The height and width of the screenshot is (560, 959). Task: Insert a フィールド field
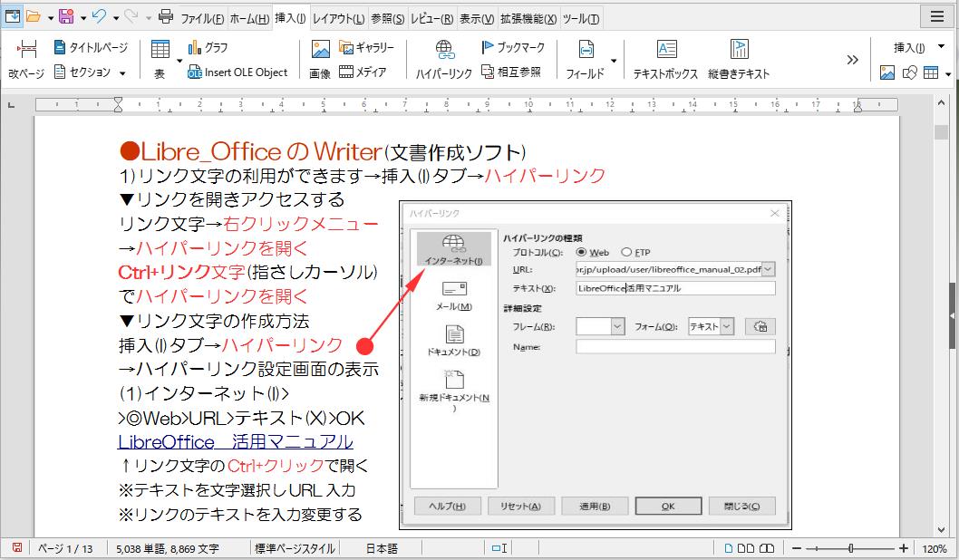pos(586,59)
